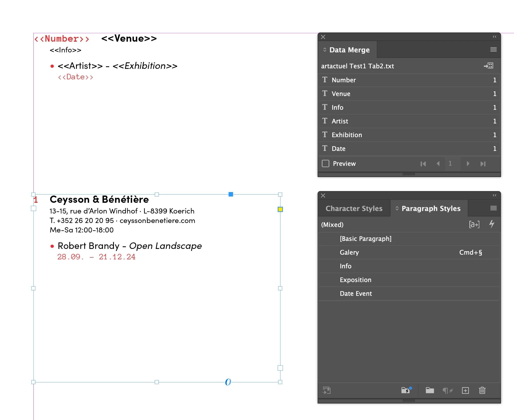Open the Data Merge panel menu
The height and width of the screenshot is (420, 514).
click(x=493, y=50)
